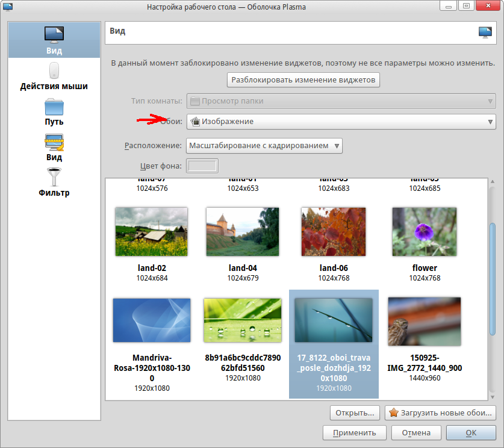Select the Mandriva-Rosa blue wallpaper thumbnail
This screenshot has width=504, height=448.
click(152, 320)
